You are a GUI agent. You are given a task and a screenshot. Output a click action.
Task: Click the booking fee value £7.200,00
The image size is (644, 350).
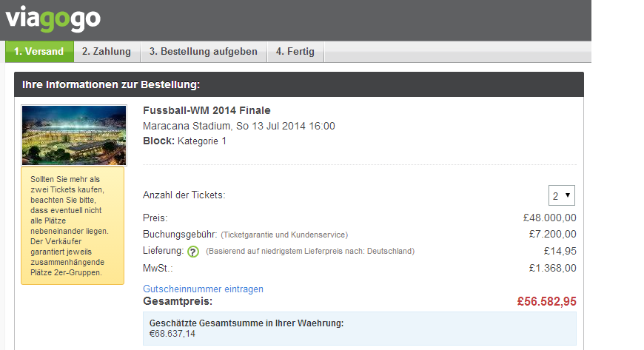pyautogui.click(x=552, y=234)
